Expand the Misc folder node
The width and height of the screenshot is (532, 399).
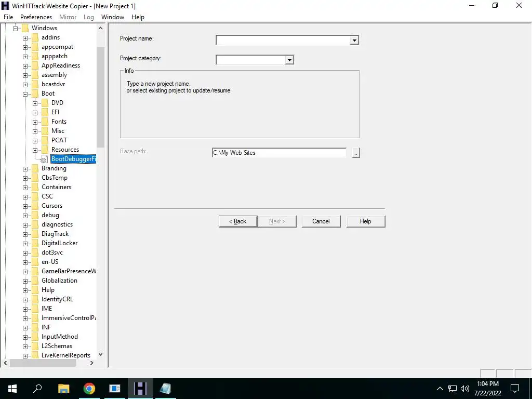tap(35, 131)
